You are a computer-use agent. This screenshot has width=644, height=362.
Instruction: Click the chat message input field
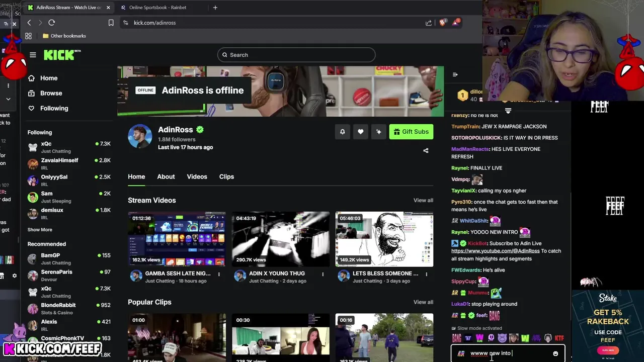tap(508, 353)
